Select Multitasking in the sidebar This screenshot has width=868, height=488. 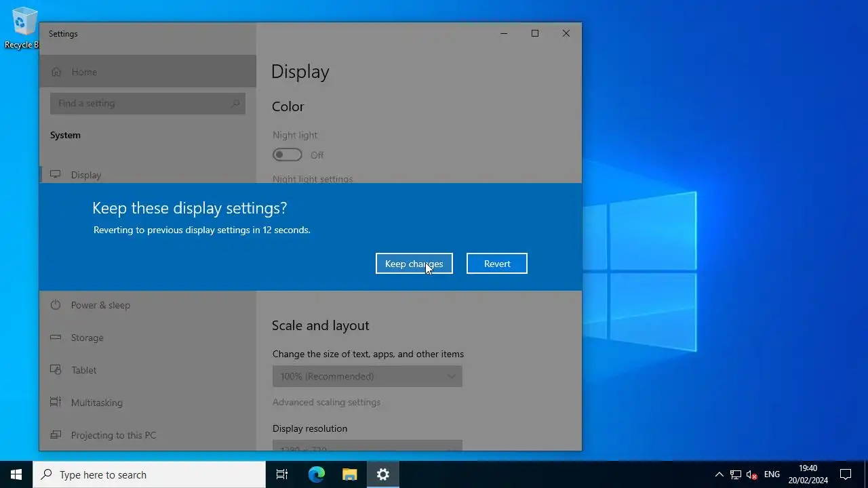[148, 403]
